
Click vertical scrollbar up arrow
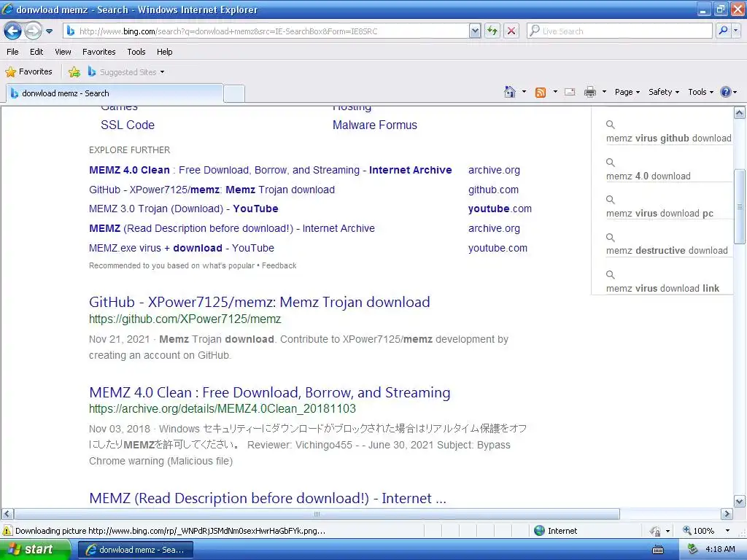coord(740,113)
